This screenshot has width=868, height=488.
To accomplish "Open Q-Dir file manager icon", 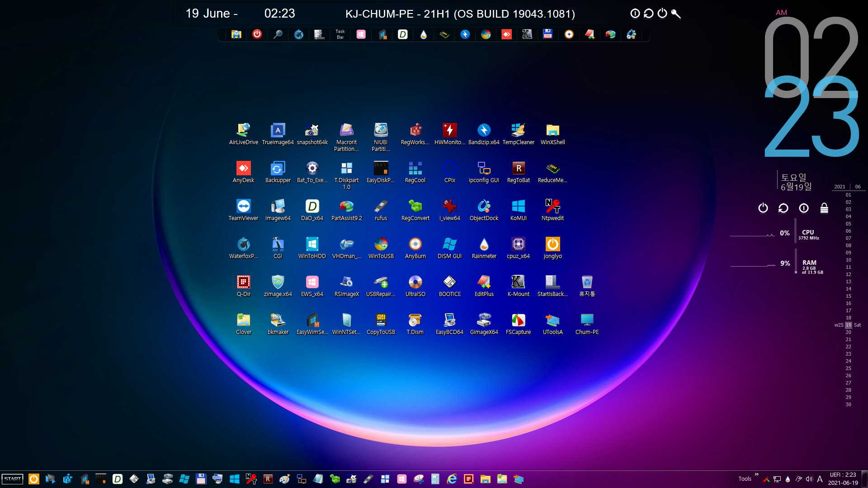I will [x=243, y=286].
